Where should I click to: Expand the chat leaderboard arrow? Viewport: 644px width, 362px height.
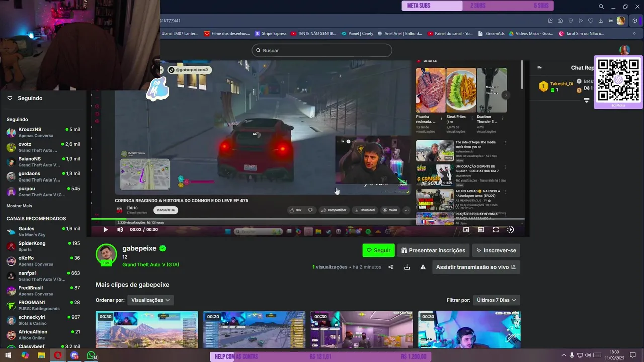coord(586,100)
